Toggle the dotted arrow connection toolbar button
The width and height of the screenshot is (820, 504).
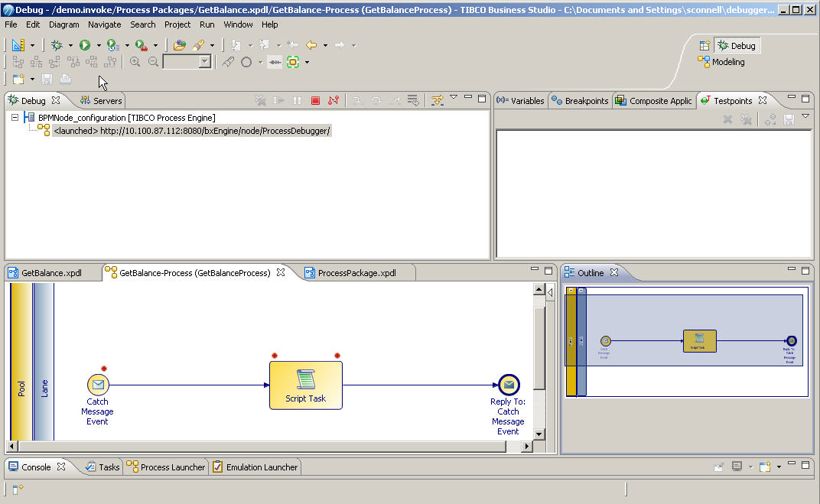click(275, 62)
